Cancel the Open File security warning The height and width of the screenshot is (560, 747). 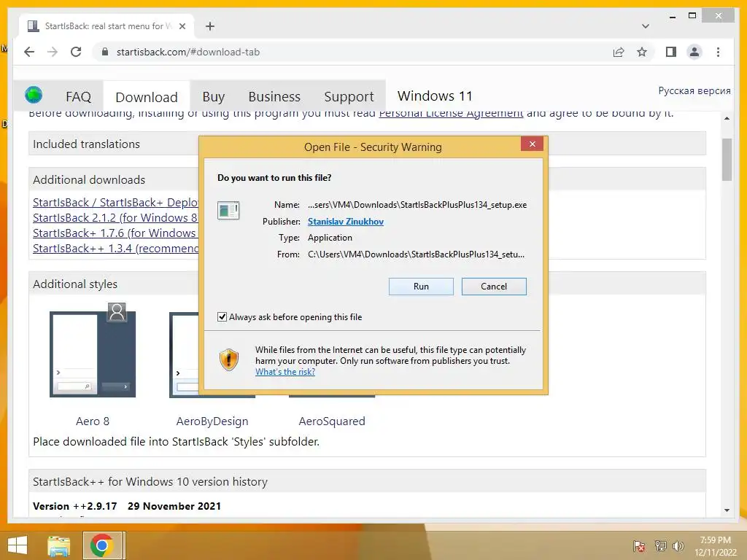pos(494,286)
